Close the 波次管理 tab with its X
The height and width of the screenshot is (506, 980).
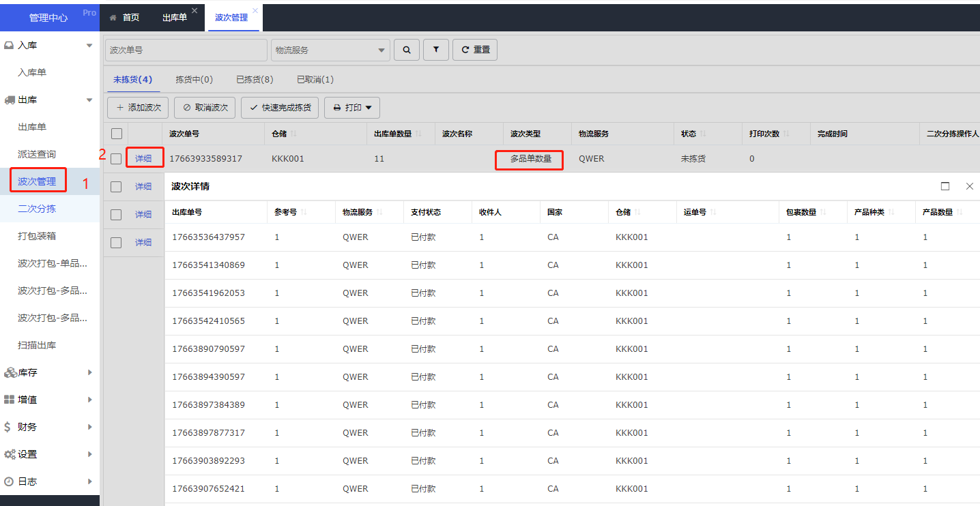coord(255,11)
